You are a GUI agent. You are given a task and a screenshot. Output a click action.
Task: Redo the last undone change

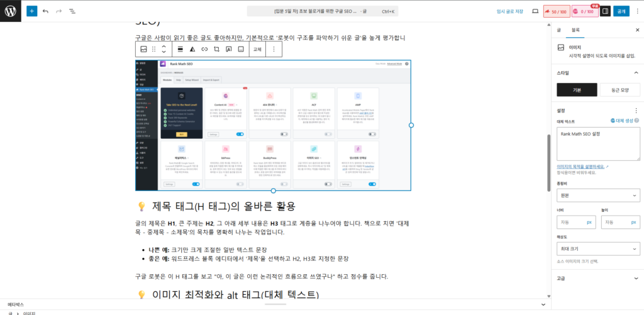tap(58, 11)
